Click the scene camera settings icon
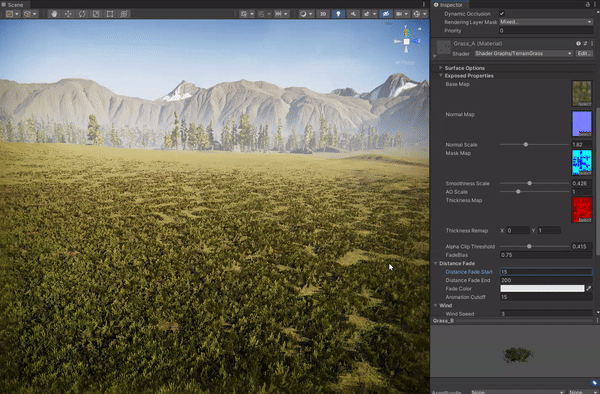 399,14
